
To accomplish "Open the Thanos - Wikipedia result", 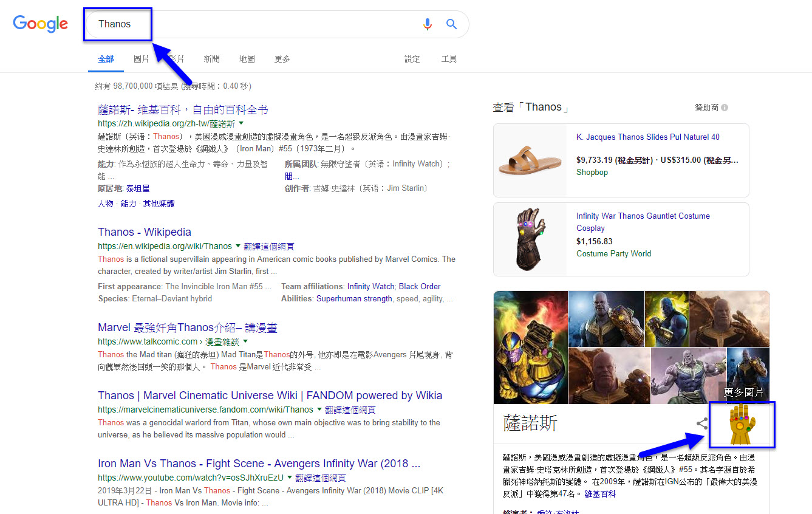I will click(x=145, y=232).
